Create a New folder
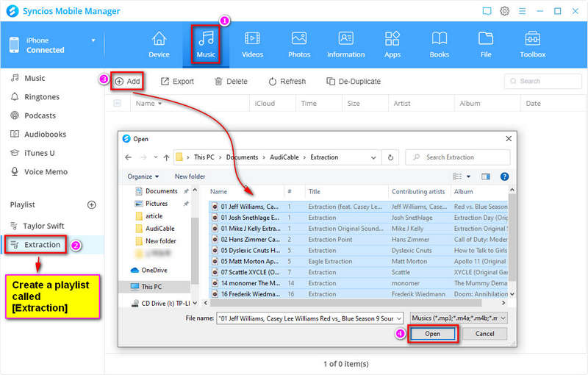588x375 pixels. 190,176
